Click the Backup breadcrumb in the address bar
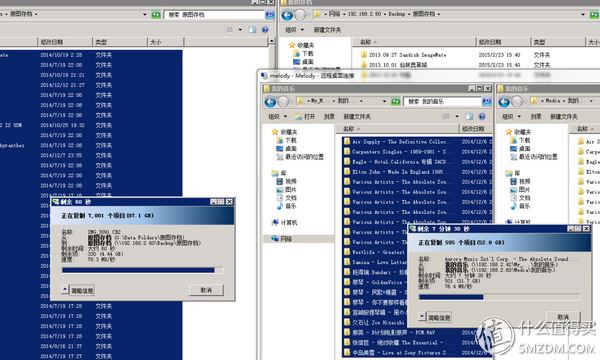 [x=396, y=14]
